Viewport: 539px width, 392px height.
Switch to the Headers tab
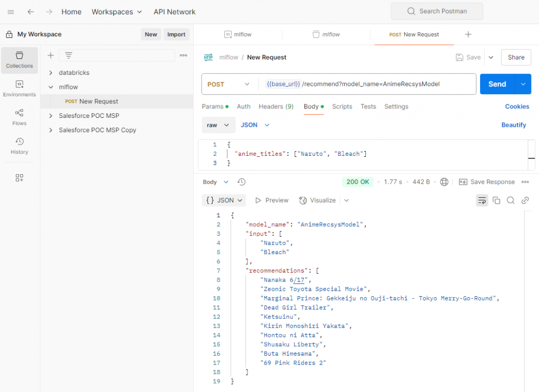pos(276,106)
